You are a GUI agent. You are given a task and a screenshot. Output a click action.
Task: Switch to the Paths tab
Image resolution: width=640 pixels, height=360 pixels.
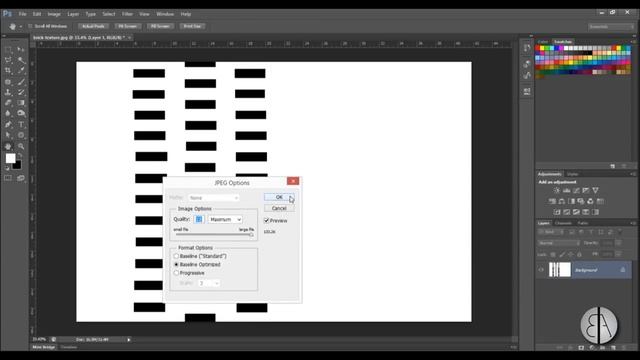(583, 223)
